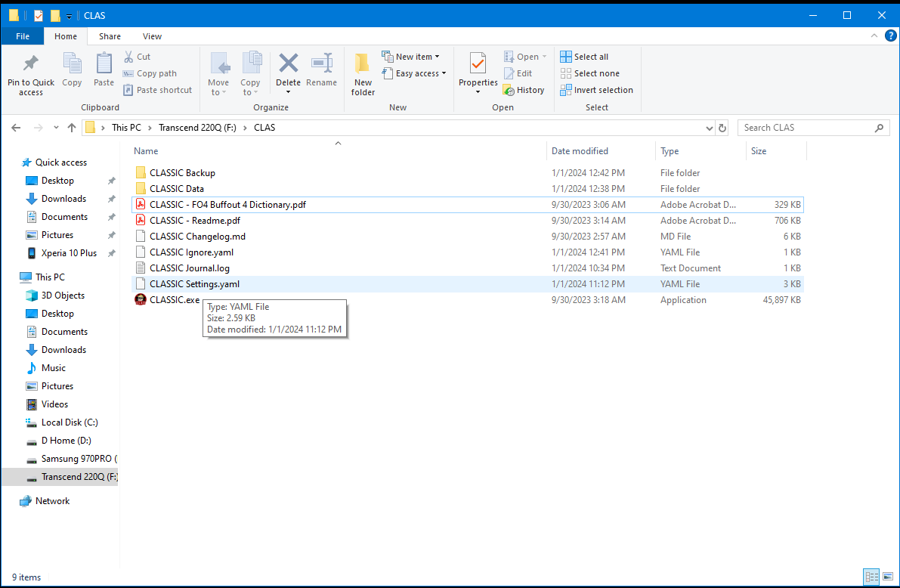The height and width of the screenshot is (588, 900).
Task: Click the Pin to Quick access icon
Action: pyautogui.click(x=31, y=63)
